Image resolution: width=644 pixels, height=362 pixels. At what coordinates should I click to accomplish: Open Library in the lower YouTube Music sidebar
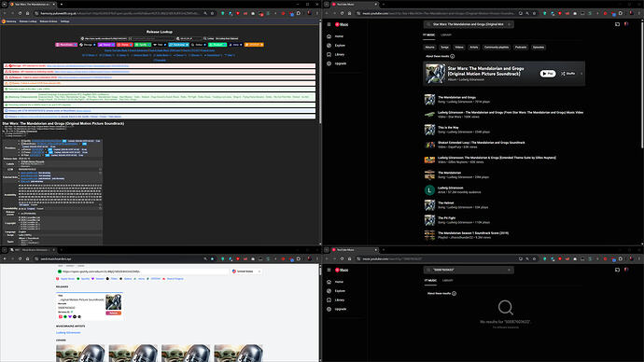339,299
